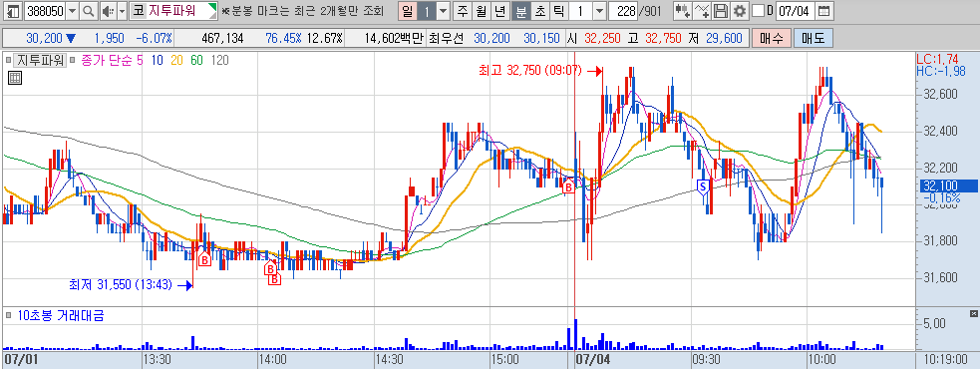Viewport: 980px width, 369px height.
Task: Click the 매도 sell button
Action: pos(814,38)
